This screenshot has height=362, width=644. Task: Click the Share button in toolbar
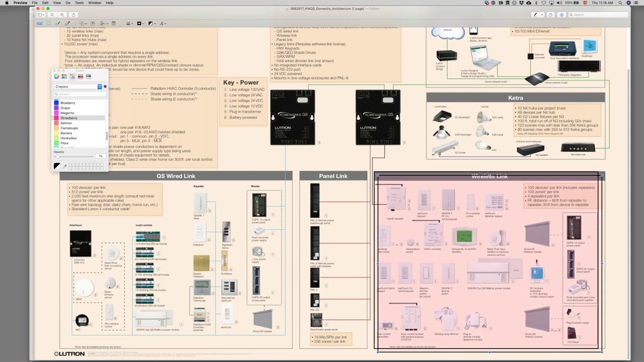click(73, 15)
